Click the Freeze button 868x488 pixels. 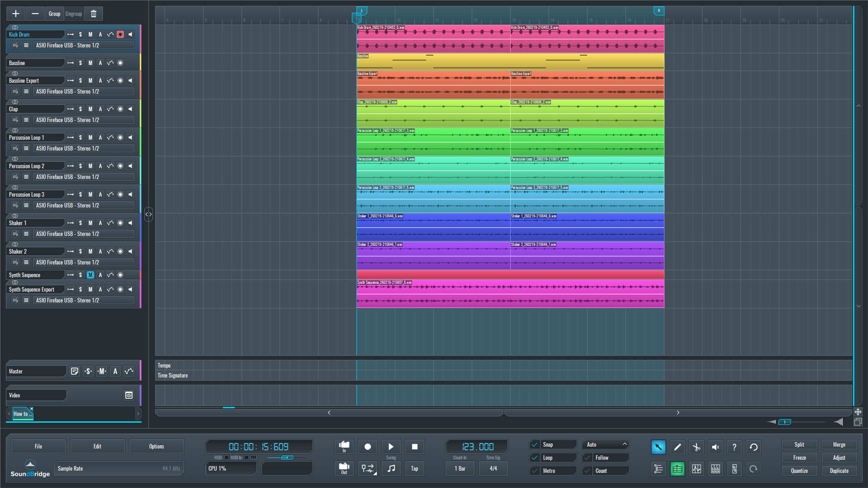tap(799, 458)
